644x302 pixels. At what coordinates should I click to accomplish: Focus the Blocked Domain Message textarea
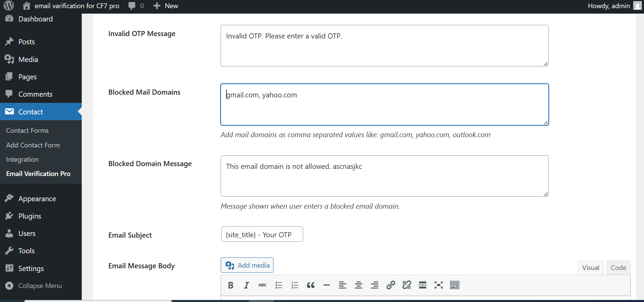[384, 176]
